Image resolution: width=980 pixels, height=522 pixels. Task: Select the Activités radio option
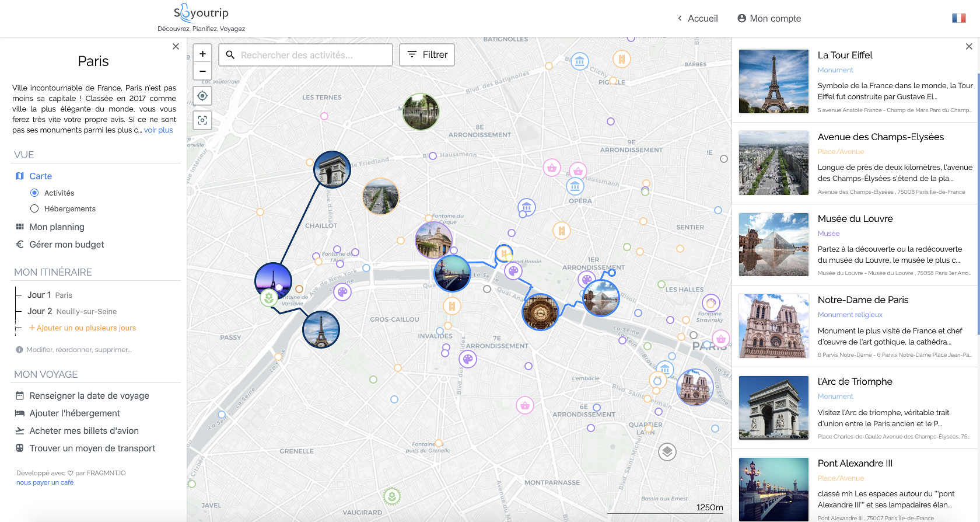point(34,193)
